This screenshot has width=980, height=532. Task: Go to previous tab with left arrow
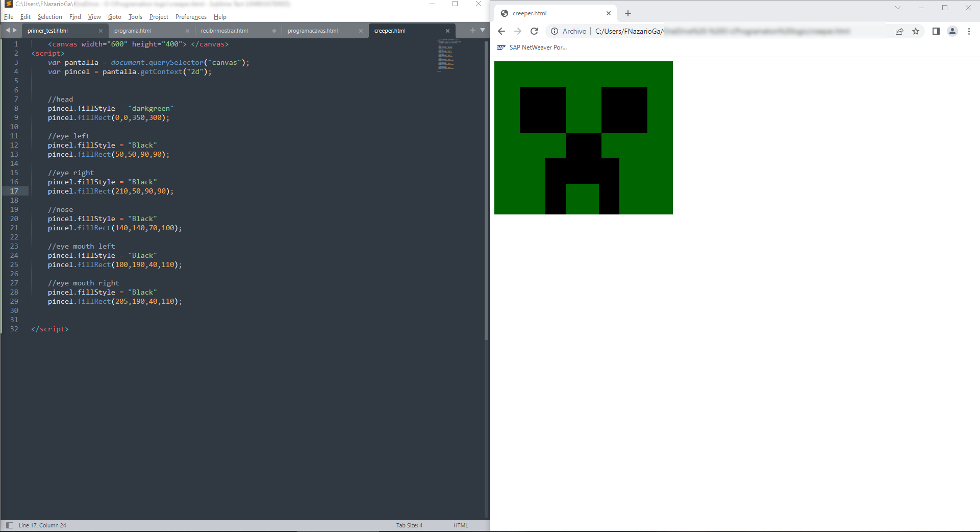coord(8,31)
